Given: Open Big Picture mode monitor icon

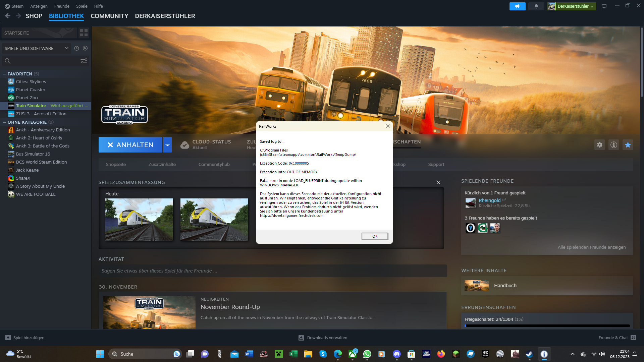Looking at the screenshot, I should pos(604,6).
